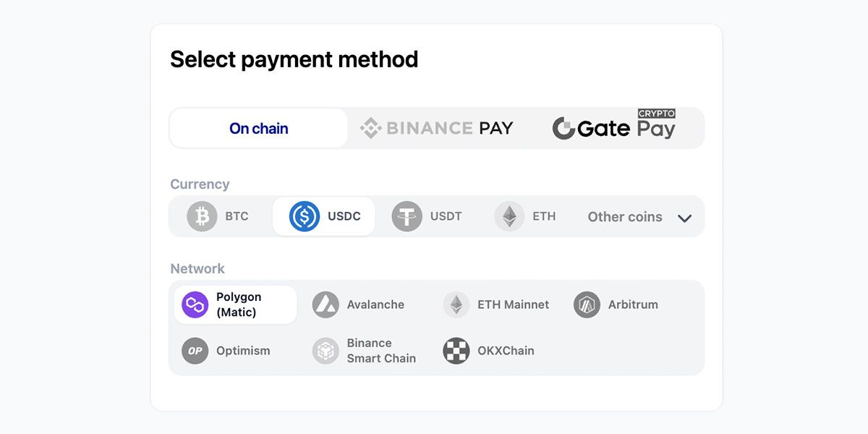Click the BTC Bitcoin icon
868x434 pixels.
200,216
